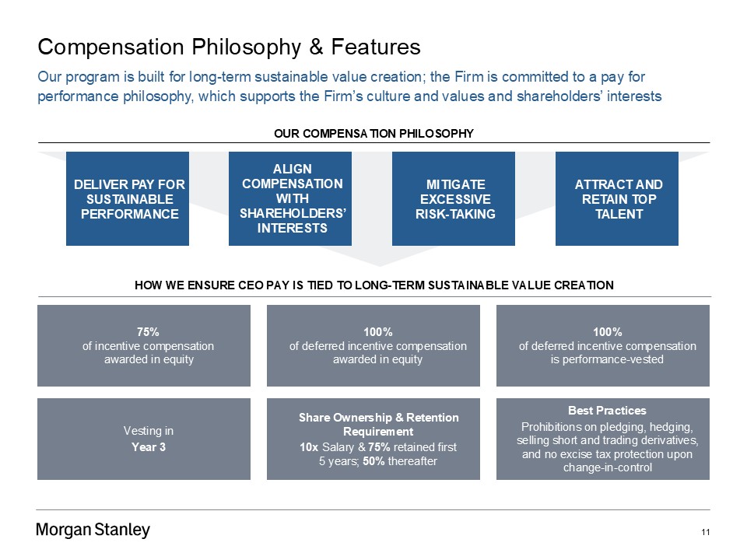This screenshot has width=747, height=560.
Task: Click the slide page number 11
Action: [x=705, y=532]
